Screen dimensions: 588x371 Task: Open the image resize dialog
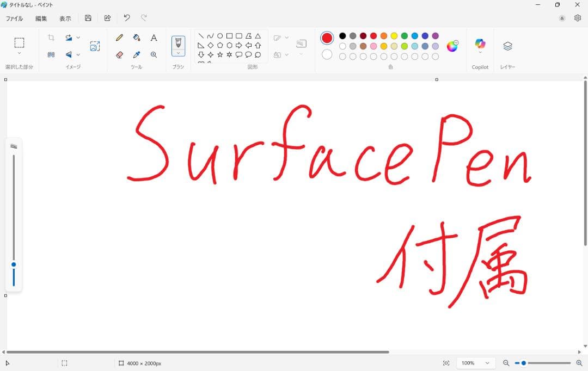(x=95, y=46)
